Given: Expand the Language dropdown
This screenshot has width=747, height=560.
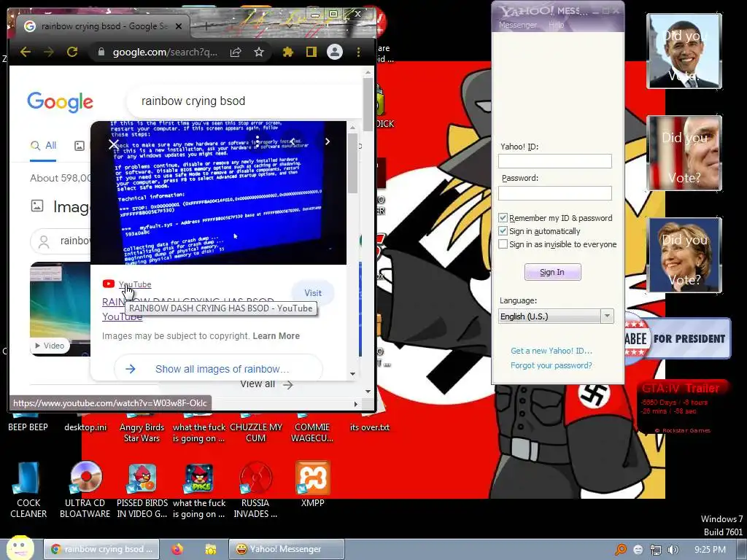Looking at the screenshot, I should (x=607, y=316).
